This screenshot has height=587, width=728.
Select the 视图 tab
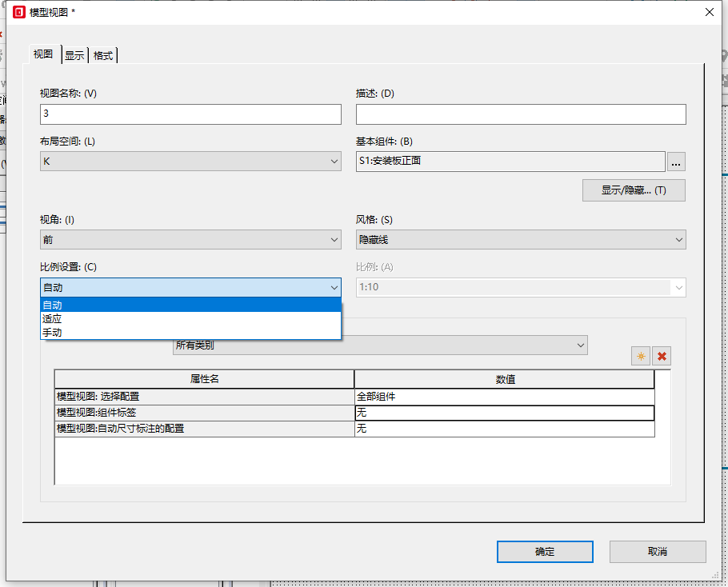(43, 54)
